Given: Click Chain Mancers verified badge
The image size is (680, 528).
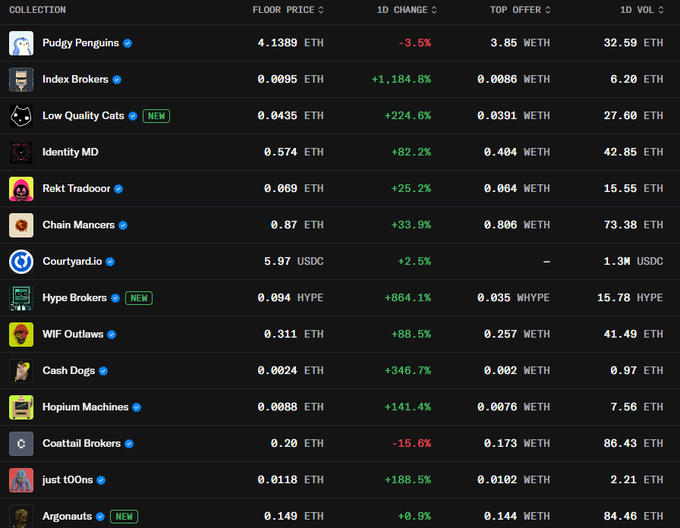Looking at the screenshot, I should [x=123, y=225].
